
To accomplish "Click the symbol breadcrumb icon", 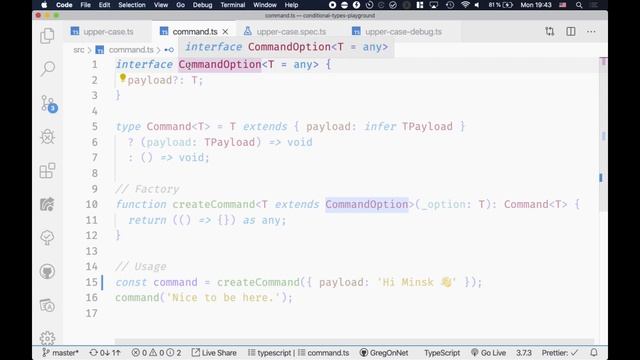I will coord(169,50).
